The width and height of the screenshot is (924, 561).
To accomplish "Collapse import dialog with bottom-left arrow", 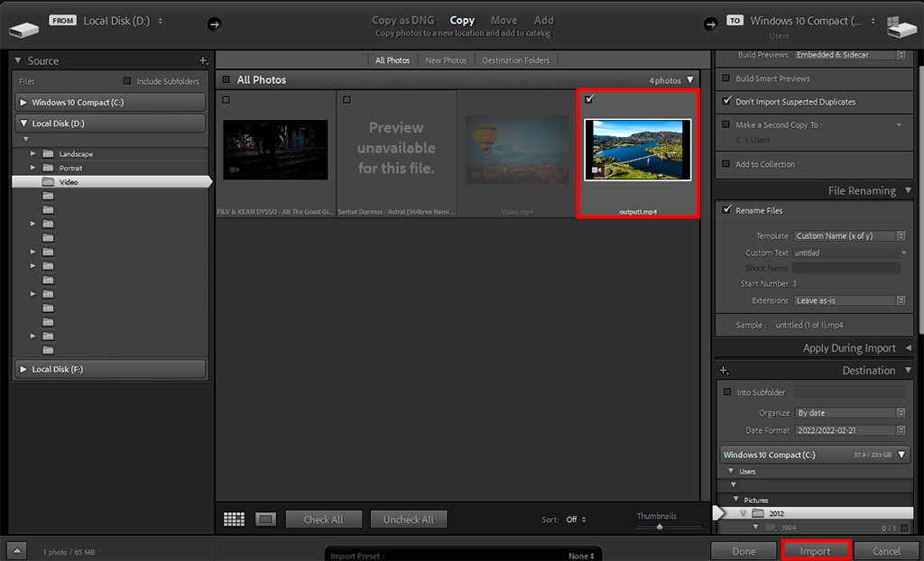I will coord(16,551).
